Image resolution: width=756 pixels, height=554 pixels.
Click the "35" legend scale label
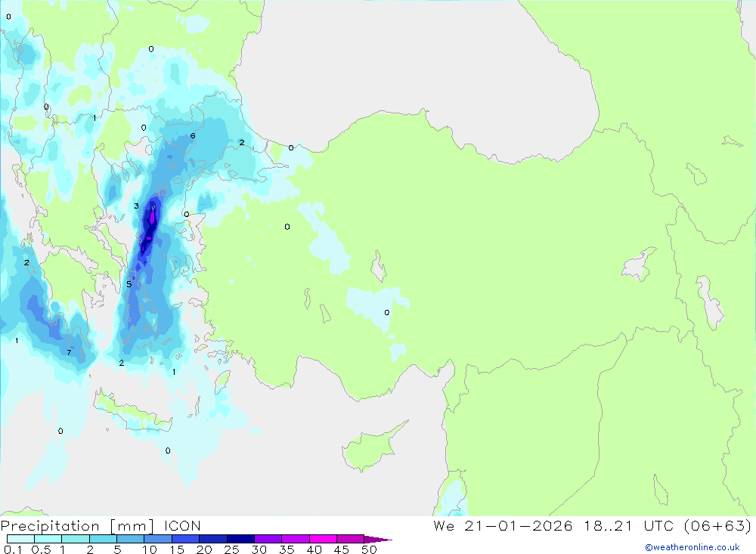click(x=287, y=549)
